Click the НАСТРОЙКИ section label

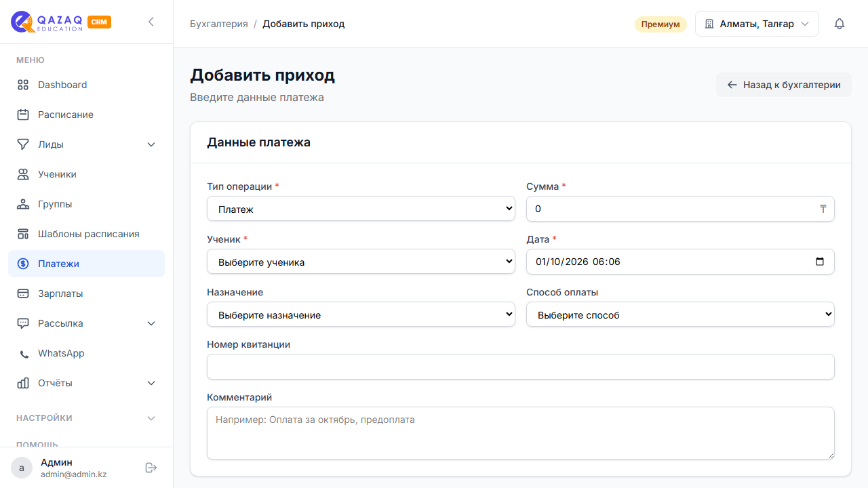tap(44, 418)
